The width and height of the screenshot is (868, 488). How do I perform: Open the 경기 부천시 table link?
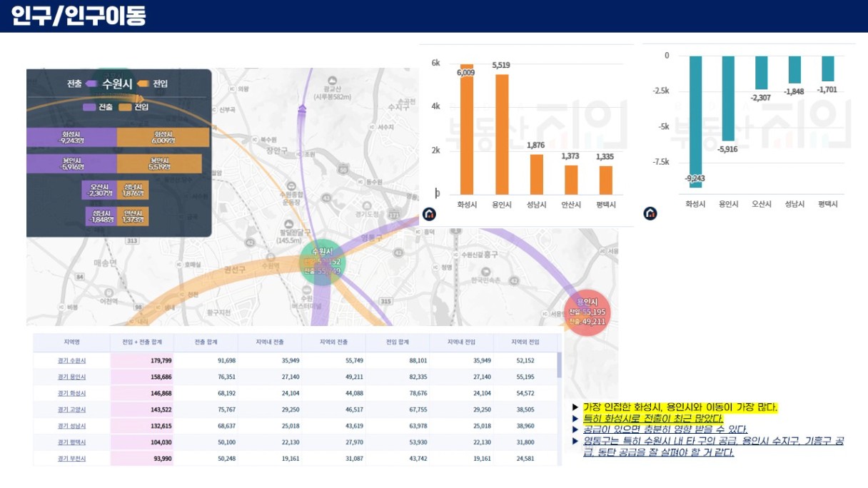[x=71, y=459]
